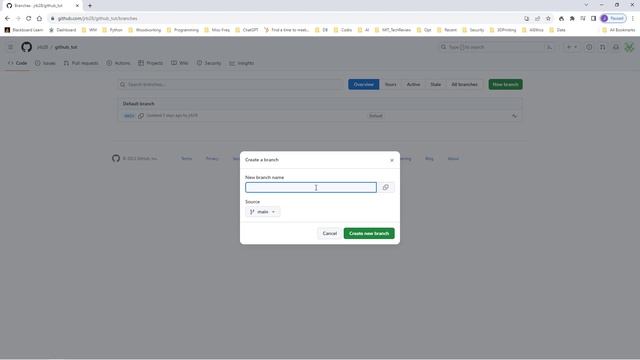Reload the current browser page
The height and width of the screenshot is (360, 640).
tap(29, 18)
